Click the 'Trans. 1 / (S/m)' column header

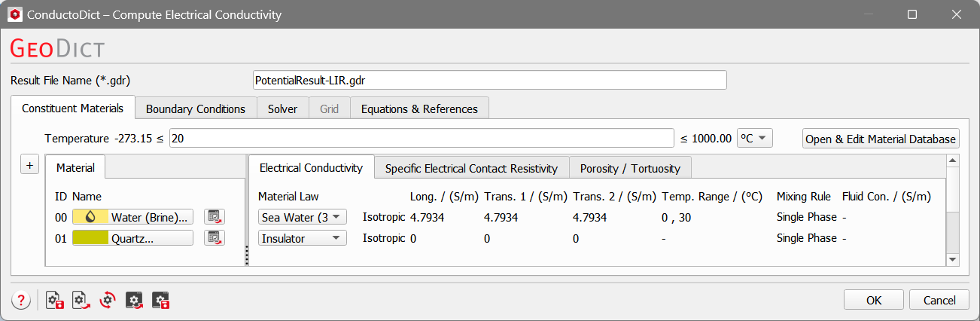[x=525, y=197]
